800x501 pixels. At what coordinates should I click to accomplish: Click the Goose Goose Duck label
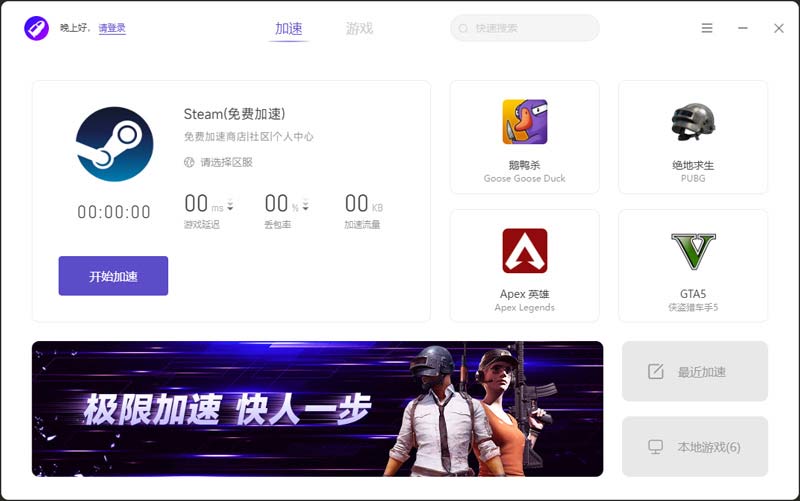[524, 179]
